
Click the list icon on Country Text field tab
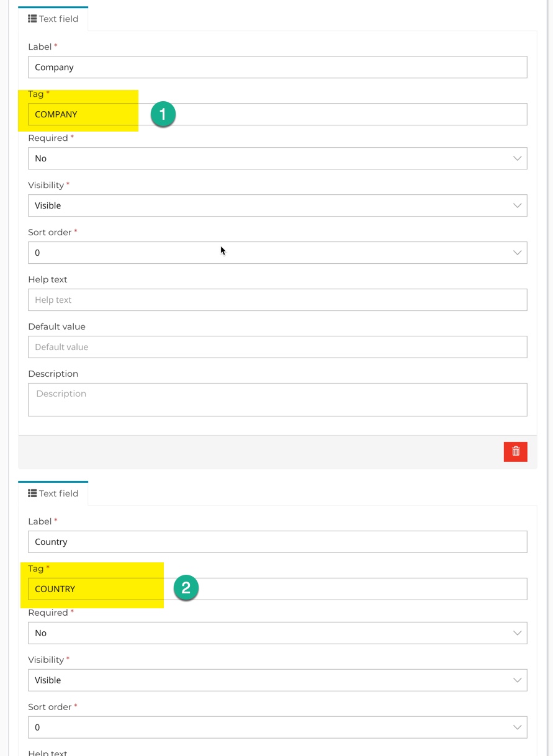point(32,493)
